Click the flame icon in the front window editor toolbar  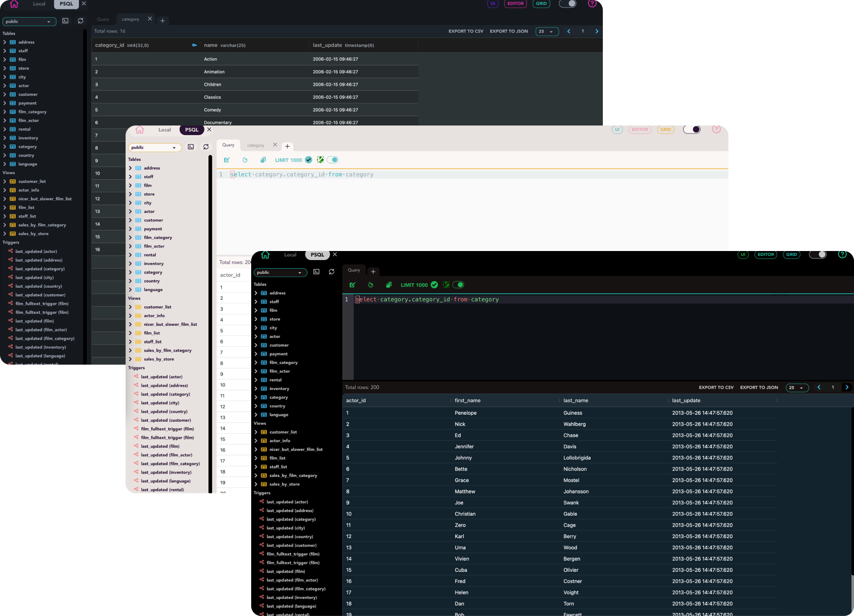tap(371, 285)
